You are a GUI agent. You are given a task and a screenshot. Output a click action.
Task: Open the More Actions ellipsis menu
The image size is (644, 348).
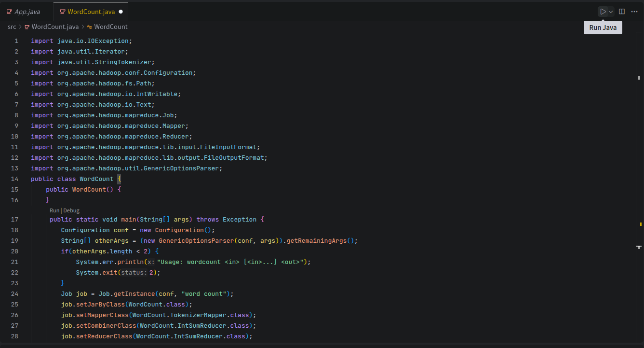coord(634,12)
